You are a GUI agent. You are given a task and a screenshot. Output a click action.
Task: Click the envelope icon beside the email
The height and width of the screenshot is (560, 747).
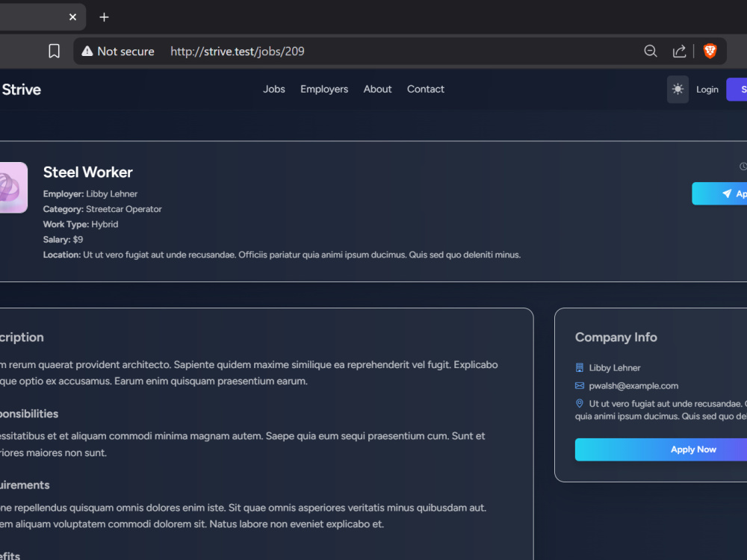tap(580, 386)
